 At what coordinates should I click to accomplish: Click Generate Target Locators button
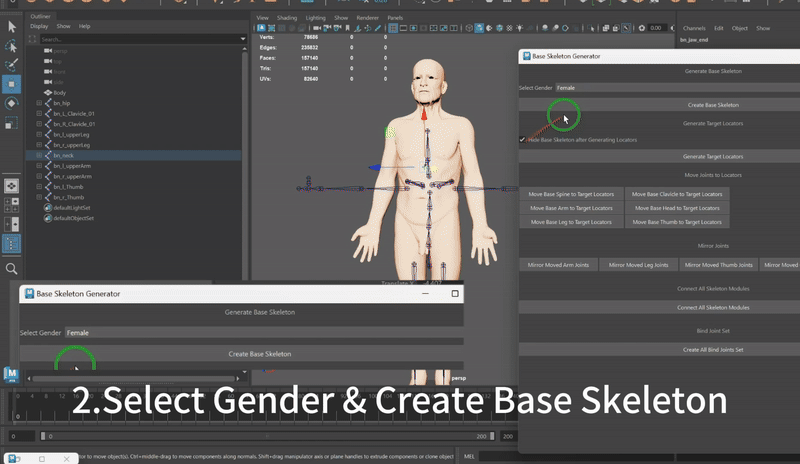(x=712, y=157)
